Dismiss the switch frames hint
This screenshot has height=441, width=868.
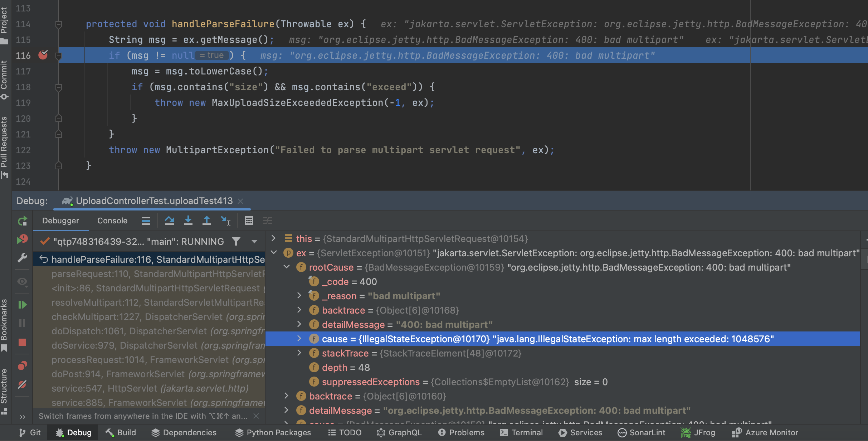point(256,416)
